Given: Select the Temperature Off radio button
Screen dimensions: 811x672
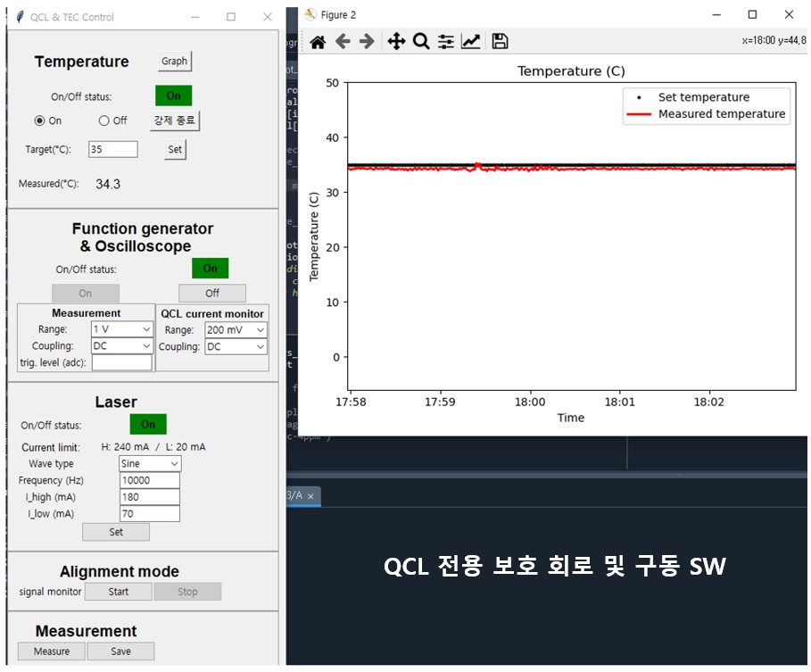Looking at the screenshot, I should click(104, 120).
